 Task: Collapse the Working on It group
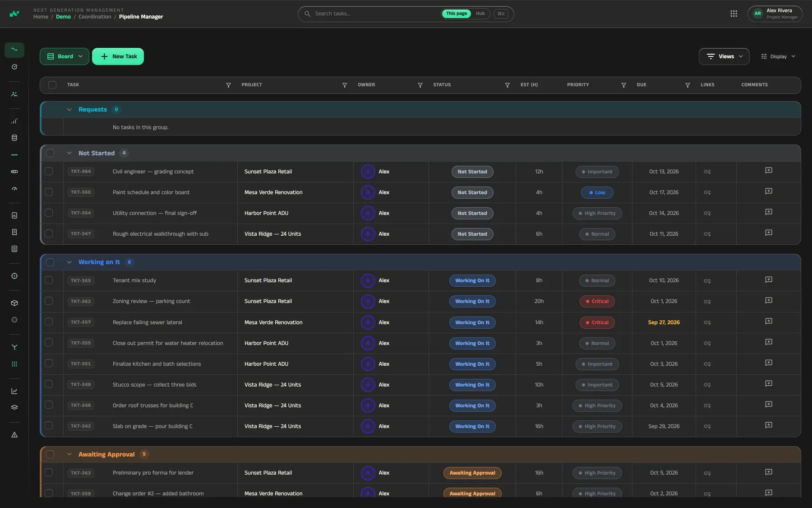point(69,262)
